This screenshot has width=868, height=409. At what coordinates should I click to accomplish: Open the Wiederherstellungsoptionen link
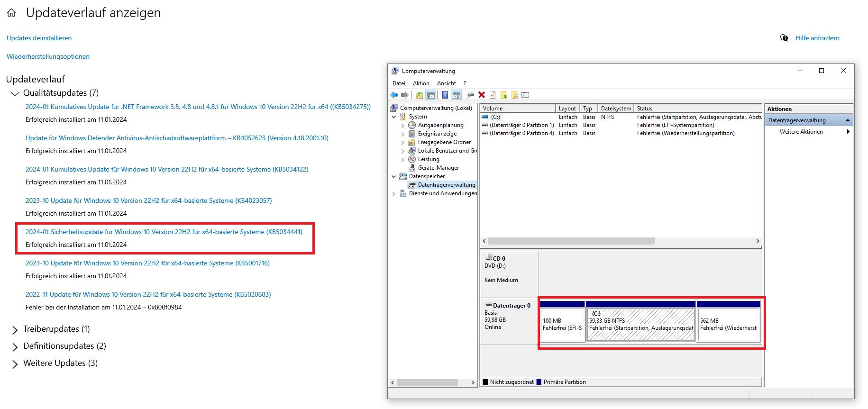point(48,56)
